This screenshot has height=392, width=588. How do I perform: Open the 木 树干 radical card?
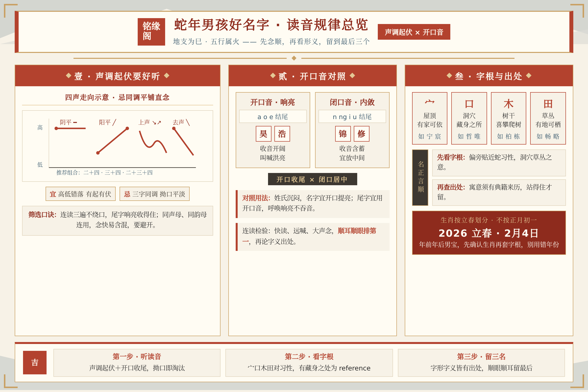pyautogui.click(x=509, y=118)
